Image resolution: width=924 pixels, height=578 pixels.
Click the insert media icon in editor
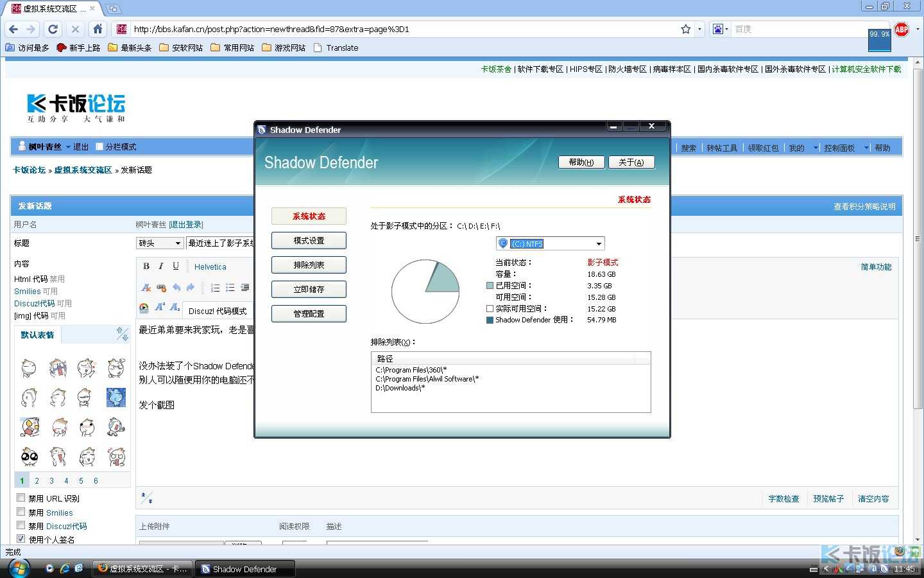144,308
